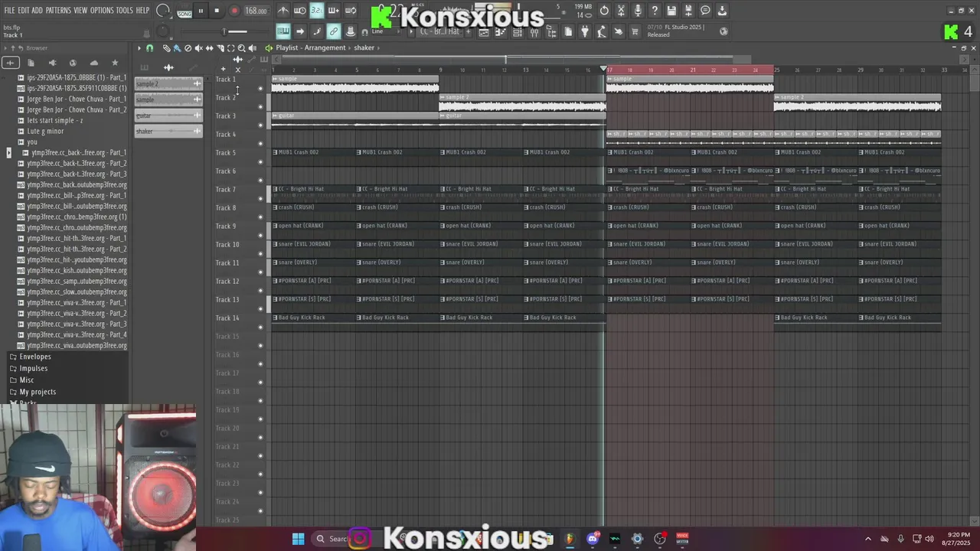Image resolution: width=980 pixels, height=551 pixels.
Task: Pause playback with the pause button
Action: coord(201,11)
